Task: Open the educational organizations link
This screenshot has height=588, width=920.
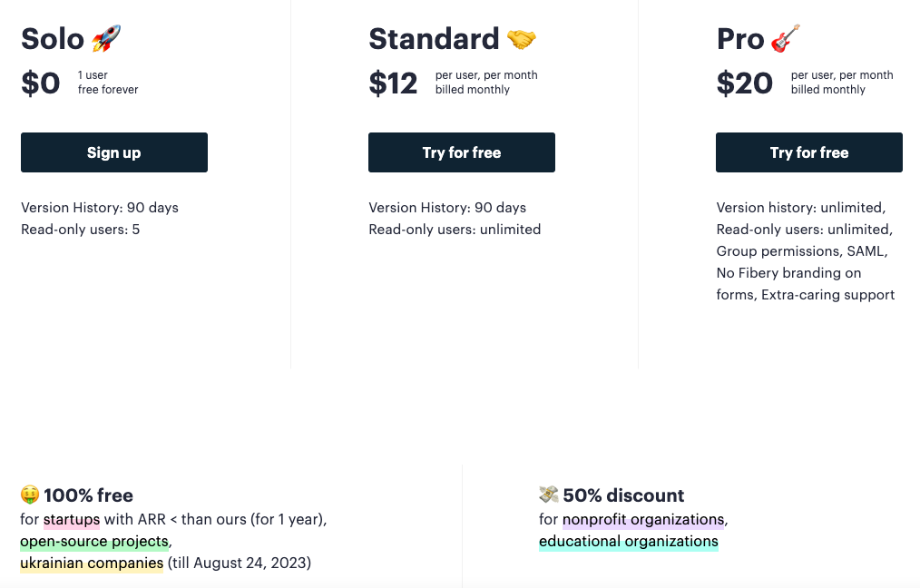Action: pos(629,541)
